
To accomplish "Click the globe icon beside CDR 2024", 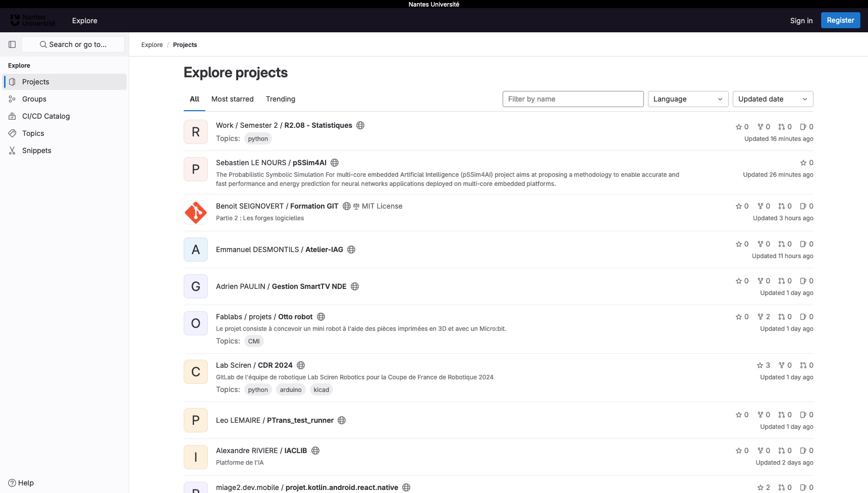I will click(301, 365).
